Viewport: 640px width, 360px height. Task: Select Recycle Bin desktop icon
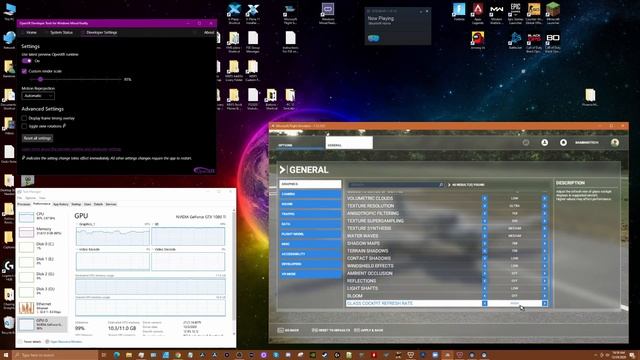tap(9, 325)
